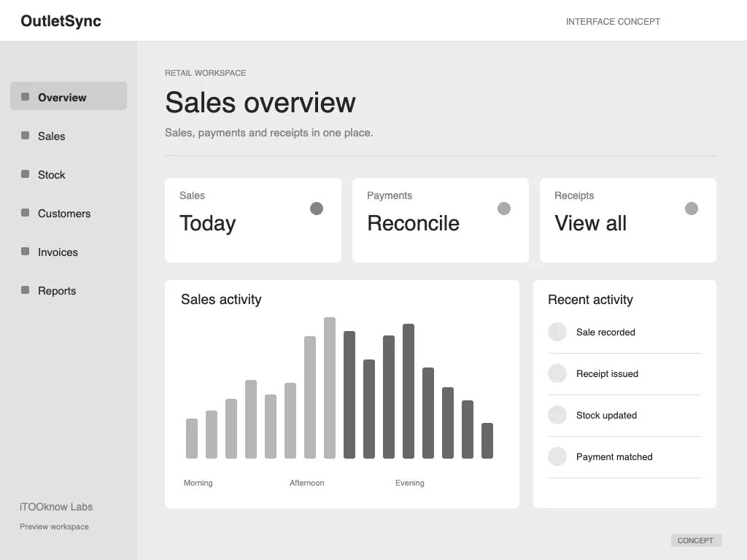Image resolution: width=747 pixels, height=560 pixels.
Task: Click the circle avatar beside Receipt issued
Action: click(557, 373)
